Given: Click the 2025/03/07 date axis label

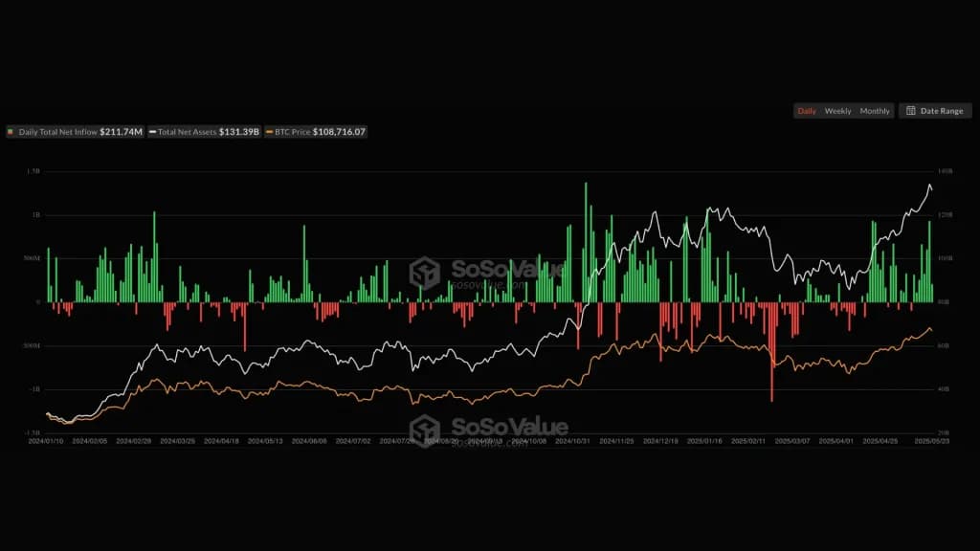Looking at the screenshot, I should [x=792, y=441].
